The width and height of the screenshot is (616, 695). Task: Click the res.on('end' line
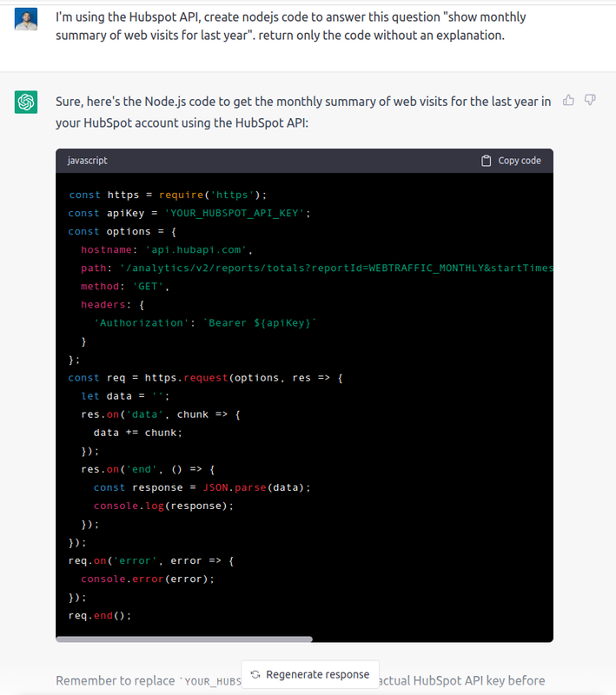pyautogui.click(x=148, y=469)
